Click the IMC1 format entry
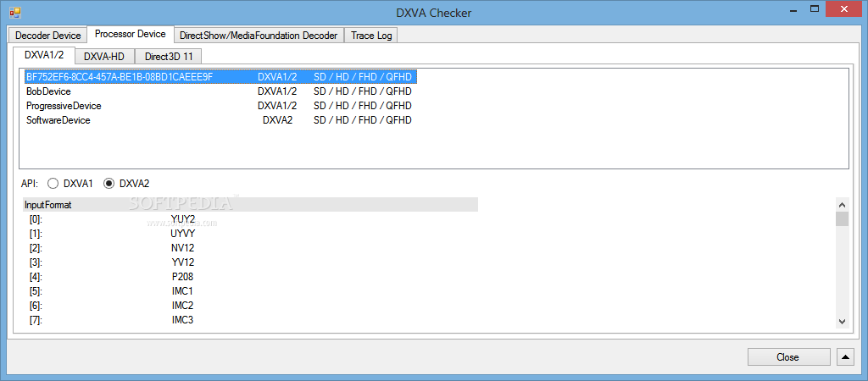This screenshot has width=868, height=381. [x=183, y=291]
